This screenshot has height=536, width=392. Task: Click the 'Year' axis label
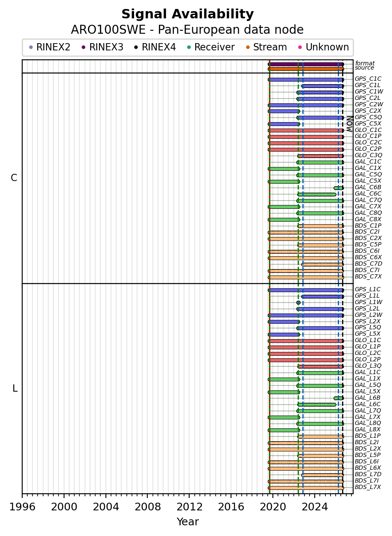[187, 522]
